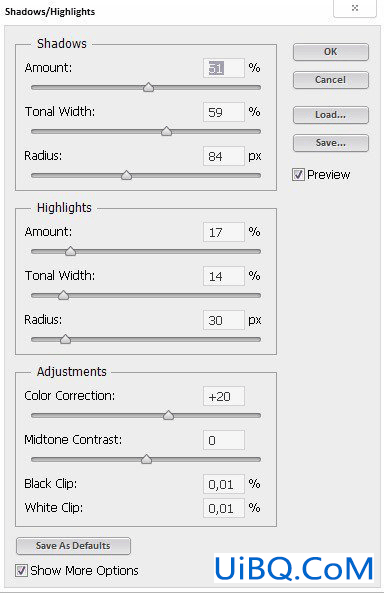Click the Highlights Amount slider handle
384x593 pixels.
(x=70, y=251)
